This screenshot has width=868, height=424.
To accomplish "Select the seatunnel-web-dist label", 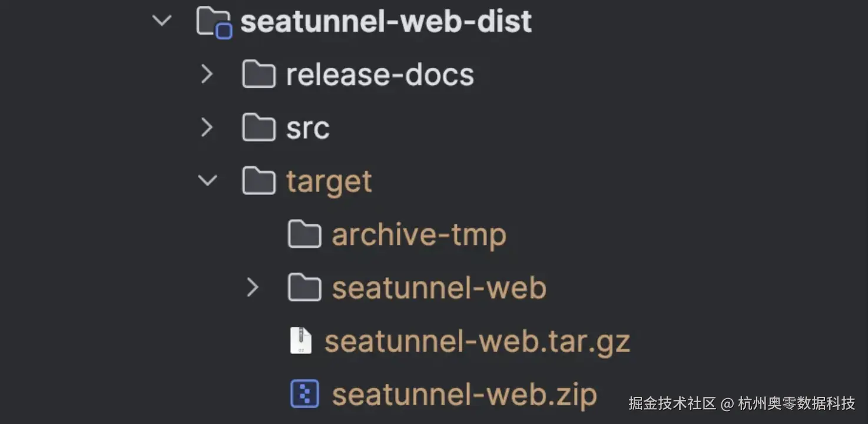I will pos(386,22).
